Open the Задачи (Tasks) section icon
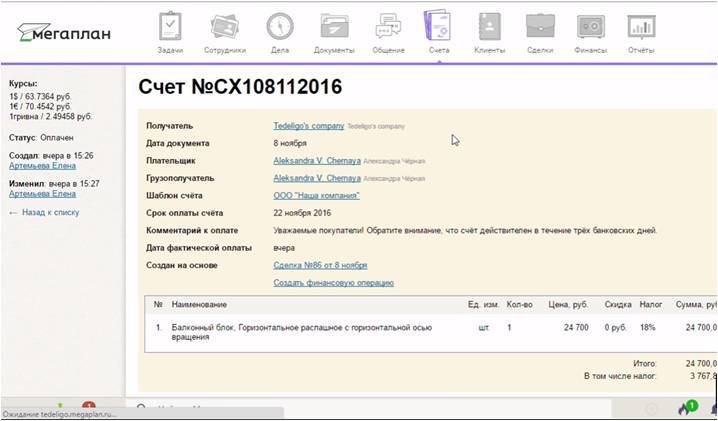Viewport: 718px width, 421px height. 170,28
